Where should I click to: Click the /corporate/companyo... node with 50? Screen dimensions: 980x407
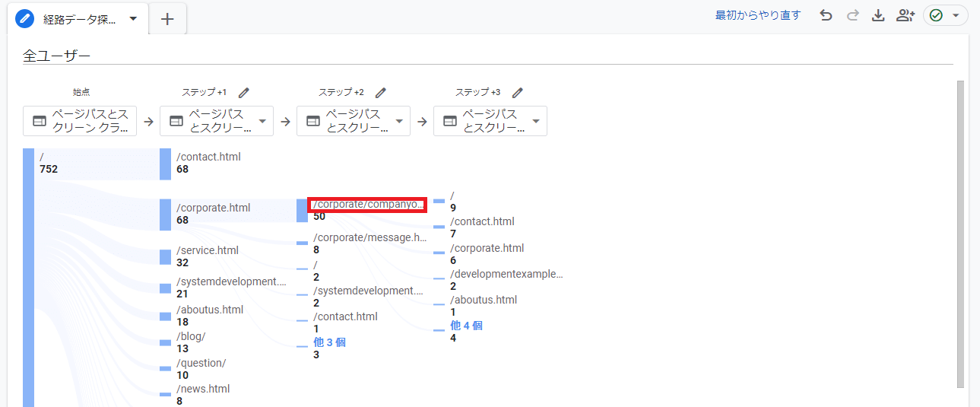367,204
